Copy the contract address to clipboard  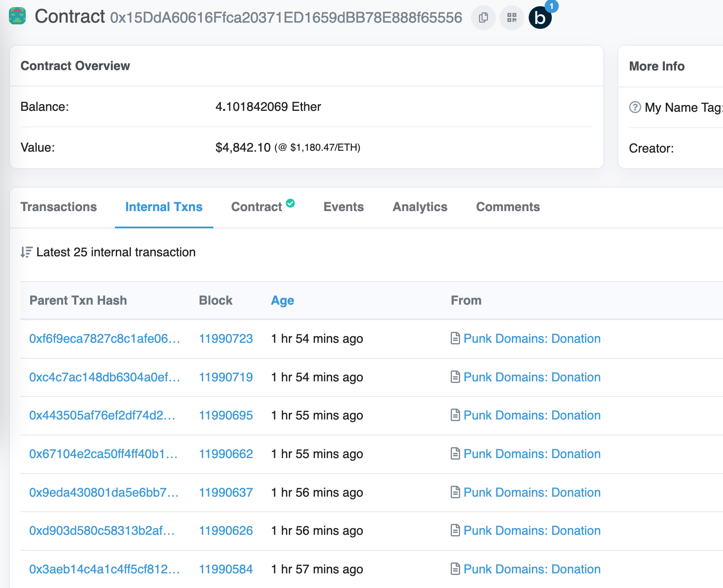(x=483, y=18)
